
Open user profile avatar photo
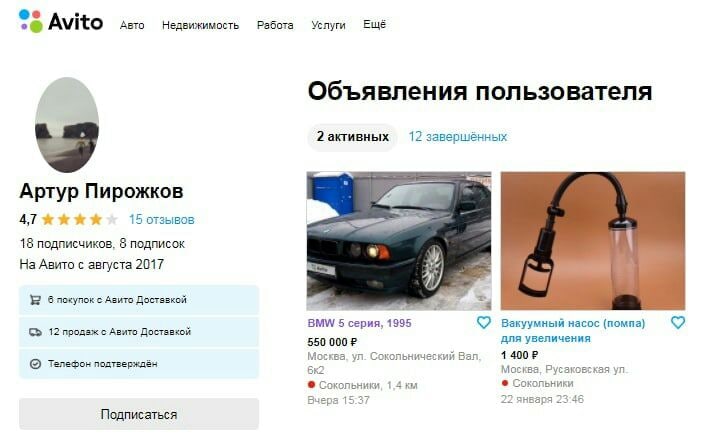coord(67,125)
